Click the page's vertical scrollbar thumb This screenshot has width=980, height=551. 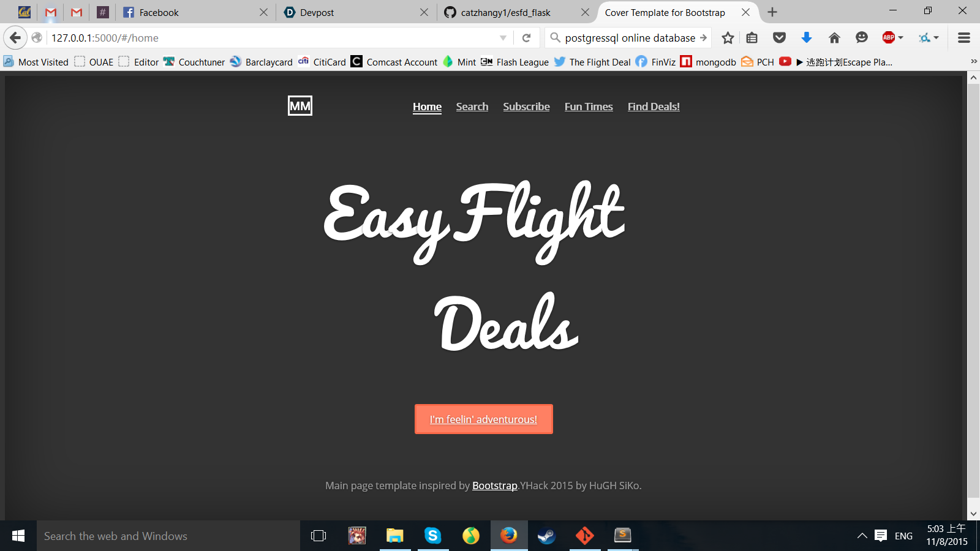pyautogui.click(x=973, y=291)
